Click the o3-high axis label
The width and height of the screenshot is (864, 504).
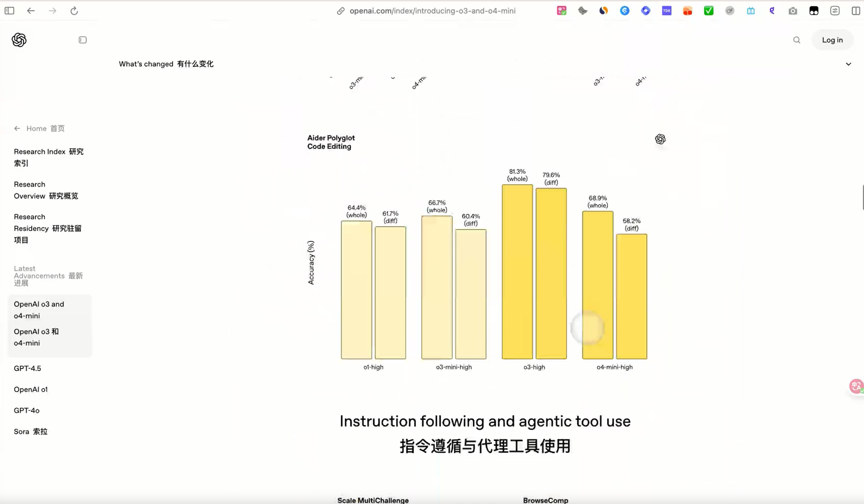[x=534, y=367]
